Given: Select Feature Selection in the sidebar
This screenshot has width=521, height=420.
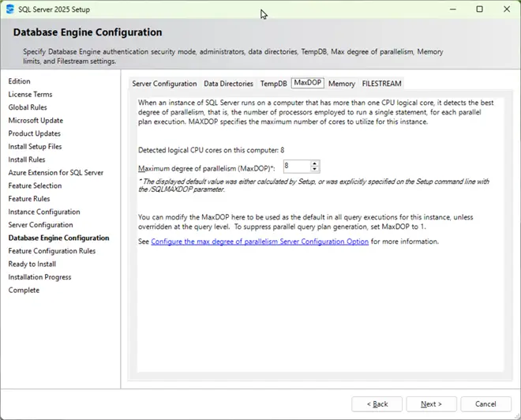Looking at the screenshot, I should 35,186.
